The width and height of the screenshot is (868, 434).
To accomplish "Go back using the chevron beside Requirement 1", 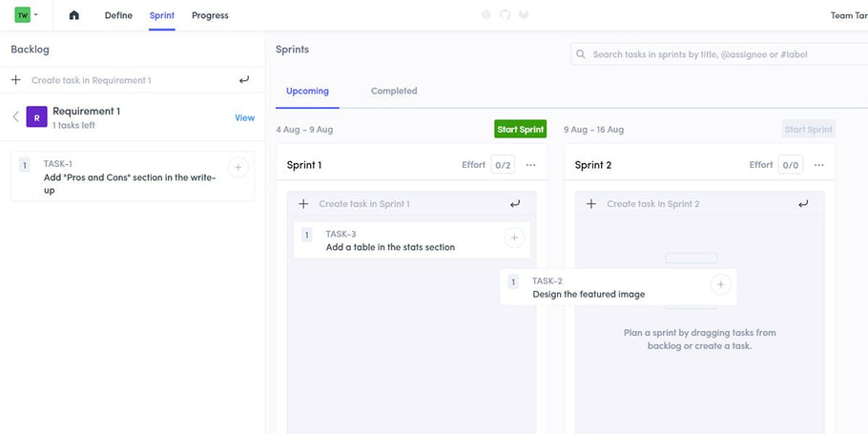I will [15, 116].
